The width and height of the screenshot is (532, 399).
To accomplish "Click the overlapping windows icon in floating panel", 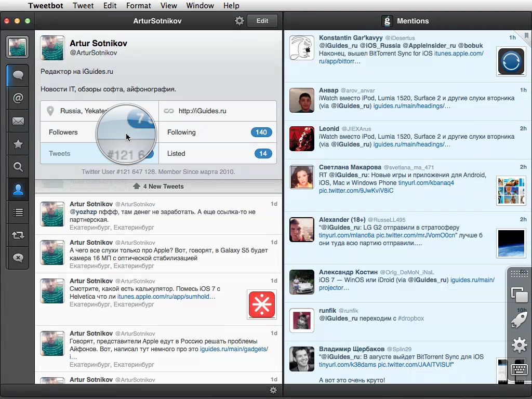I will (520, 295).
